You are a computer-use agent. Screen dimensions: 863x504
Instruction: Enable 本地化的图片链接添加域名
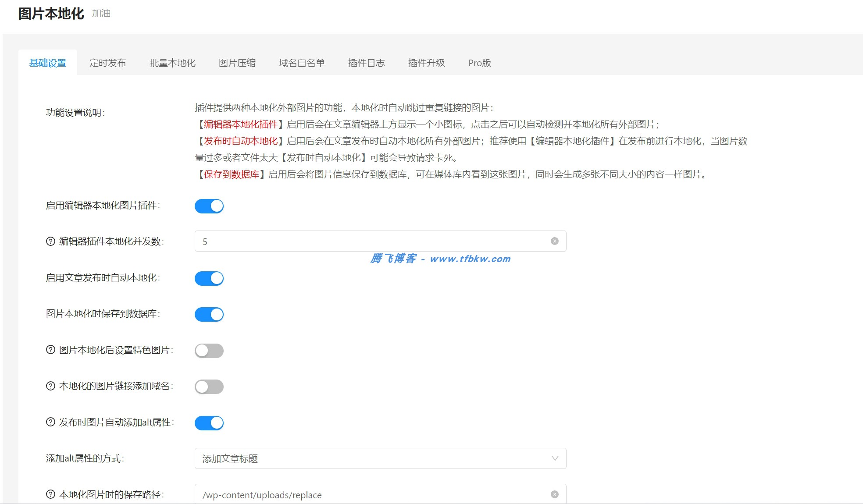(209, 387)
